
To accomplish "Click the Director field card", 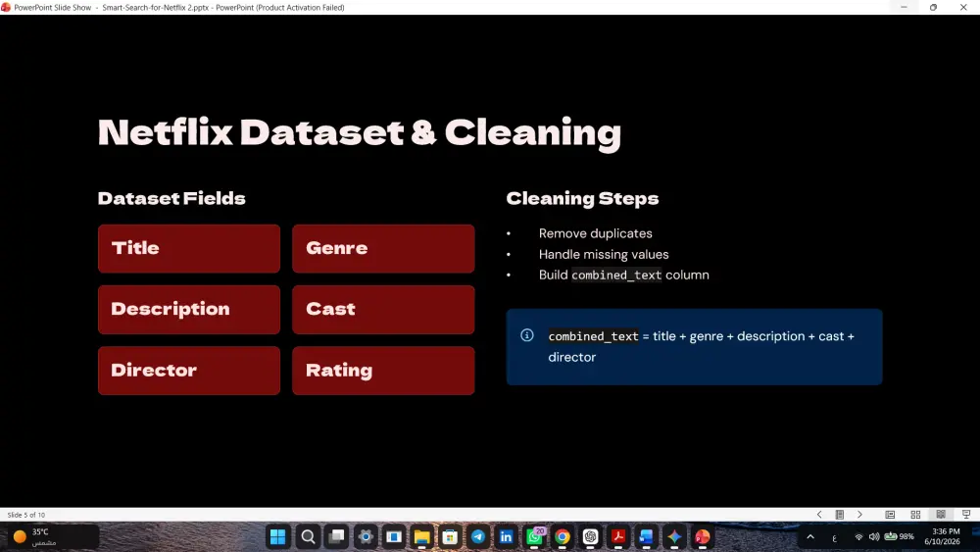I will point(189,370).
